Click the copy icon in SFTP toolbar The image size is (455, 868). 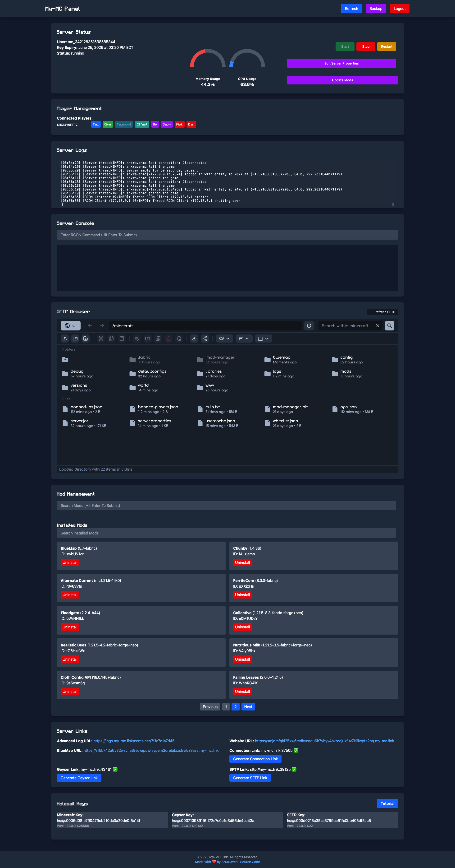coord(111,338)
